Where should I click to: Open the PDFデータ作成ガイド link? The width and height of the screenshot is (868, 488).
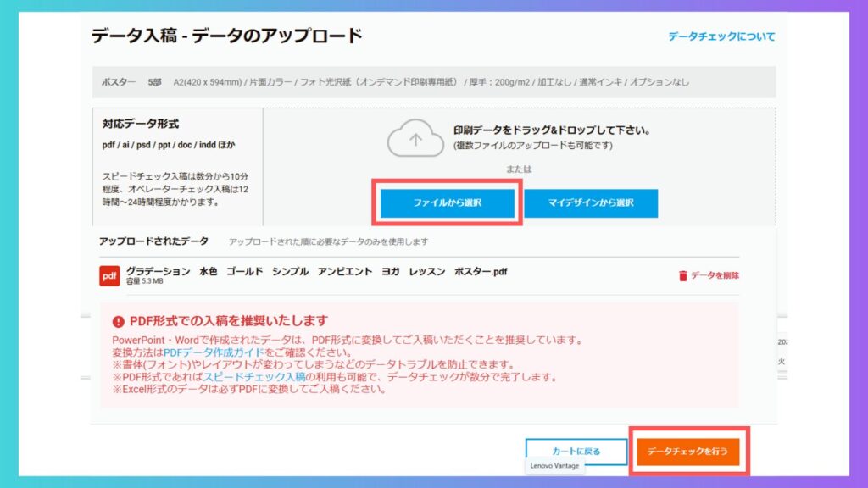(x=209, y=352)
